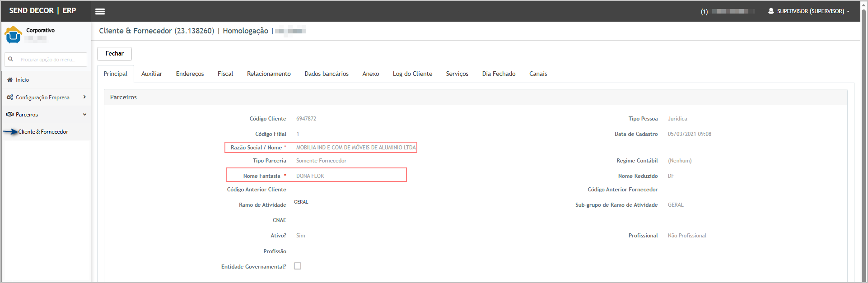The height and width of the screenshot is (283, 868).
Task: Click the supervisor user icon
Action: coord(771,11)
